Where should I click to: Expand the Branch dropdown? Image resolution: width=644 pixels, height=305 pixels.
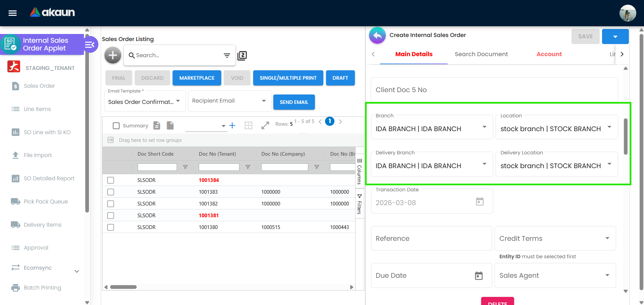point(484,127)
